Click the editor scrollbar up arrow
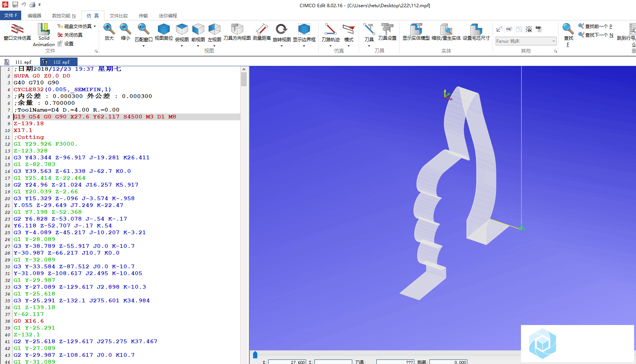This screenshot has height=364, width=636. (x=244, y=69)
